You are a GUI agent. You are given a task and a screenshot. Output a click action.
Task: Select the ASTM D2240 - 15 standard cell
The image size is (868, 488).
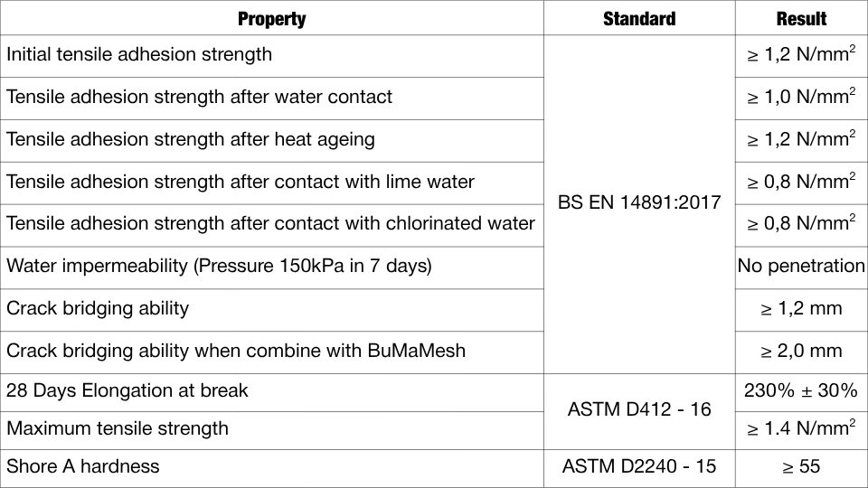click(x=639, y=467)
